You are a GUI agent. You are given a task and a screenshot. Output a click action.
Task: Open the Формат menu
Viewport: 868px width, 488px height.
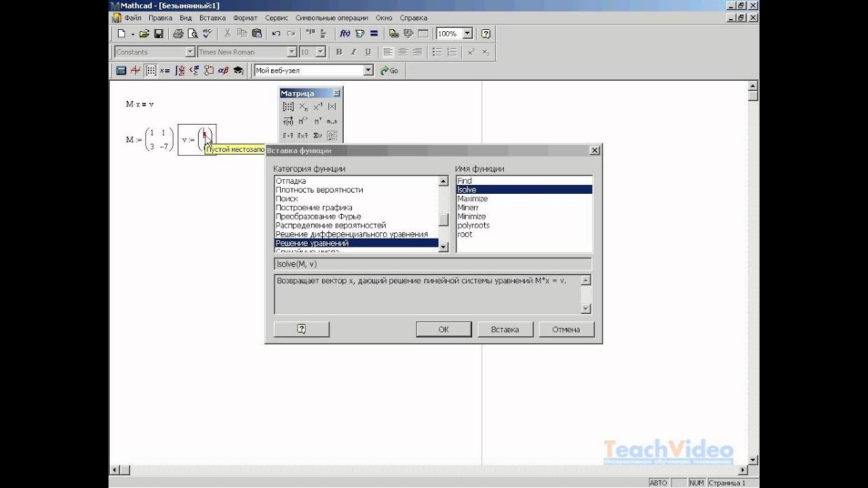pyautogui.click(x=245, y=18)
